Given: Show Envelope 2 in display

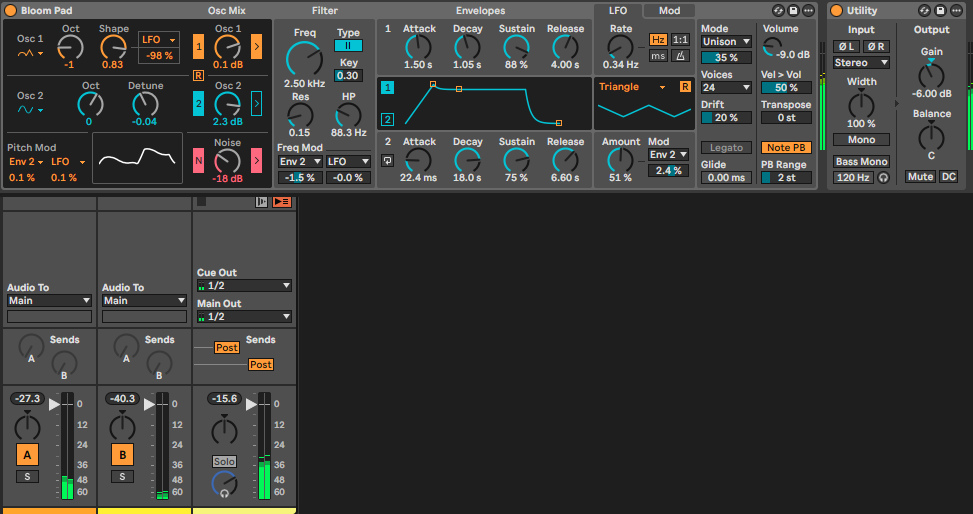Looking at the screenshot, I should click(x=387, y=119).
